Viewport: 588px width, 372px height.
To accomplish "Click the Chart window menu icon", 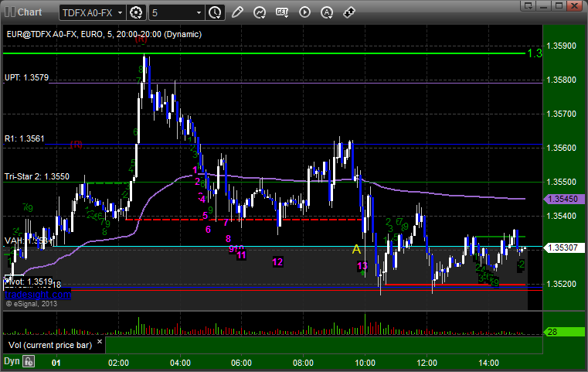I will (x=10, y=12).
